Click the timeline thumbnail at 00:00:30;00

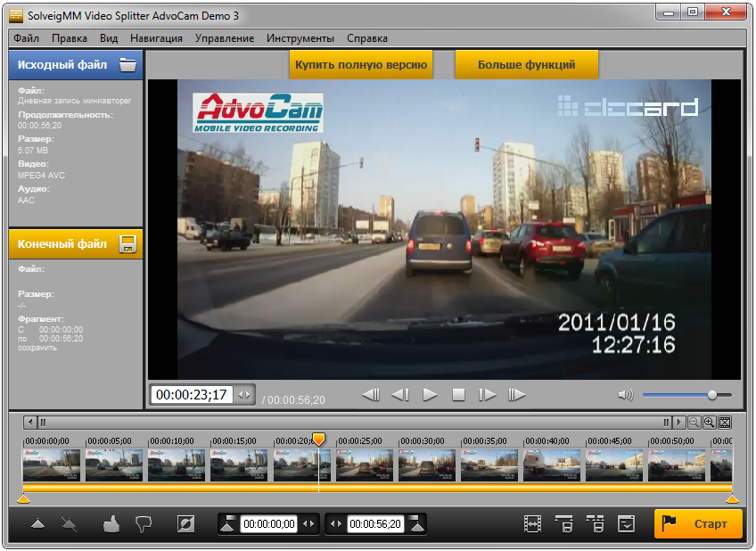click(427, 465)
